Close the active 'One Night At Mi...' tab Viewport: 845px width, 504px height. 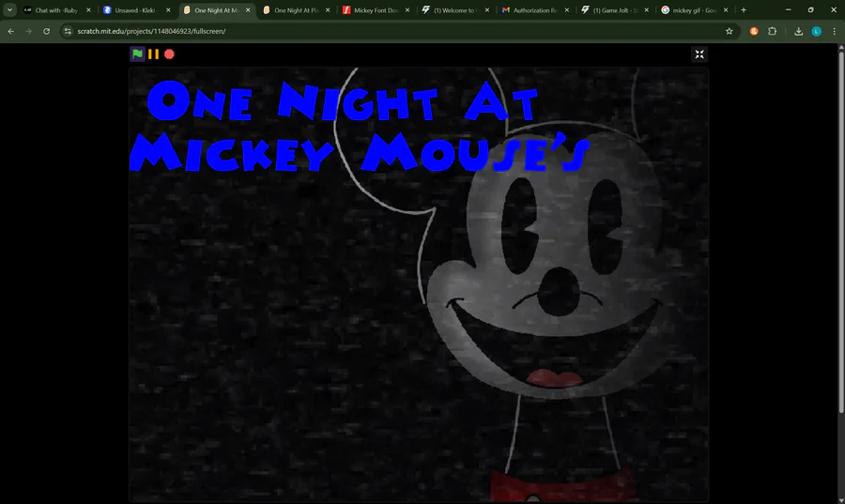tap(248, 9)
